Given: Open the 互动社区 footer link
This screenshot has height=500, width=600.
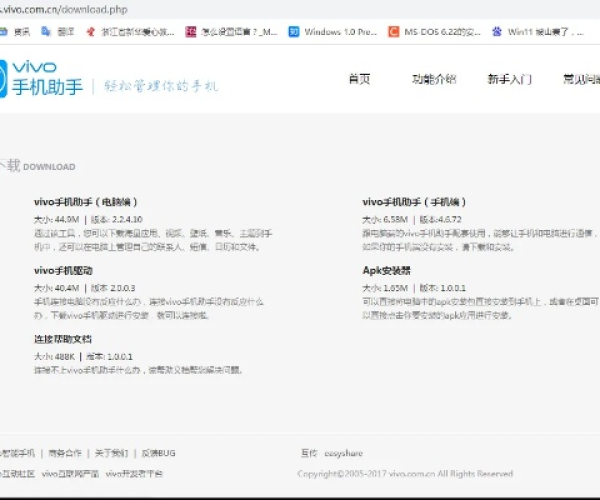Looking at the screenshot, I should click(x=18, y=474).
